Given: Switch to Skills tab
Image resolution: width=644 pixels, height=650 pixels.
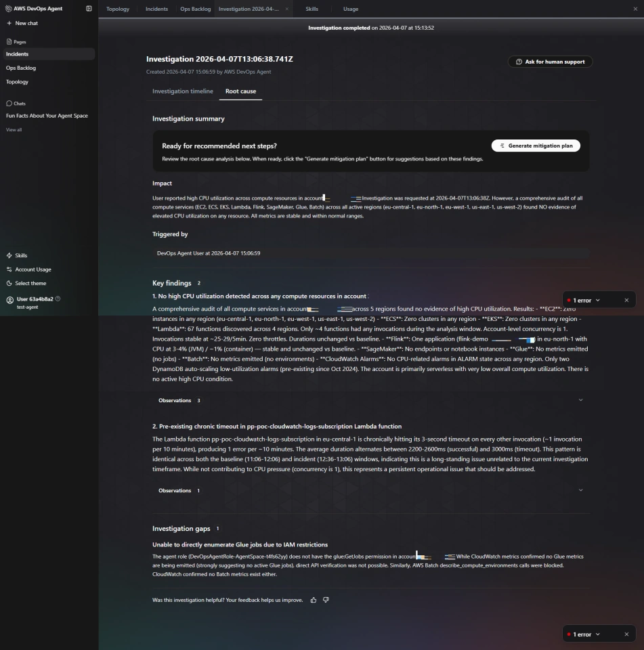Looking at the screenshot, I should click(x=312, y=9).
